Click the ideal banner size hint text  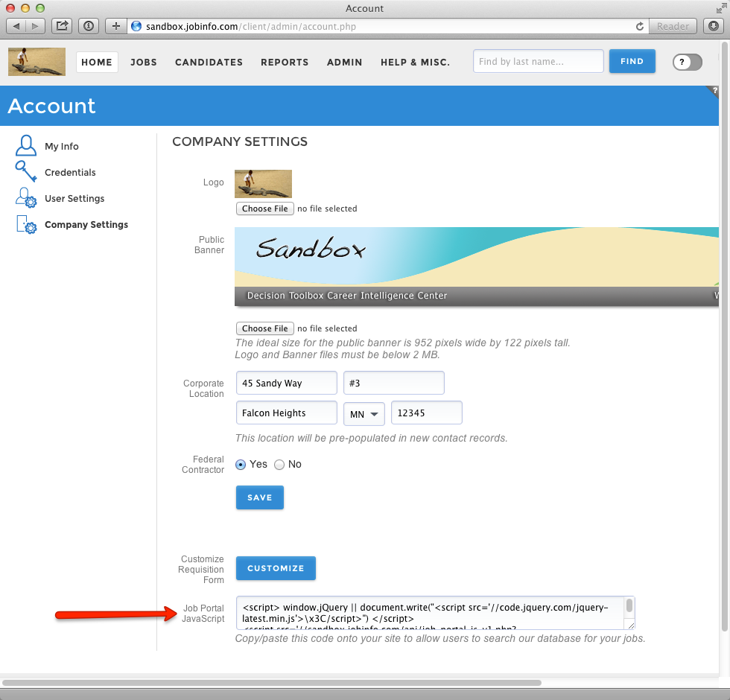pos(402,349)
